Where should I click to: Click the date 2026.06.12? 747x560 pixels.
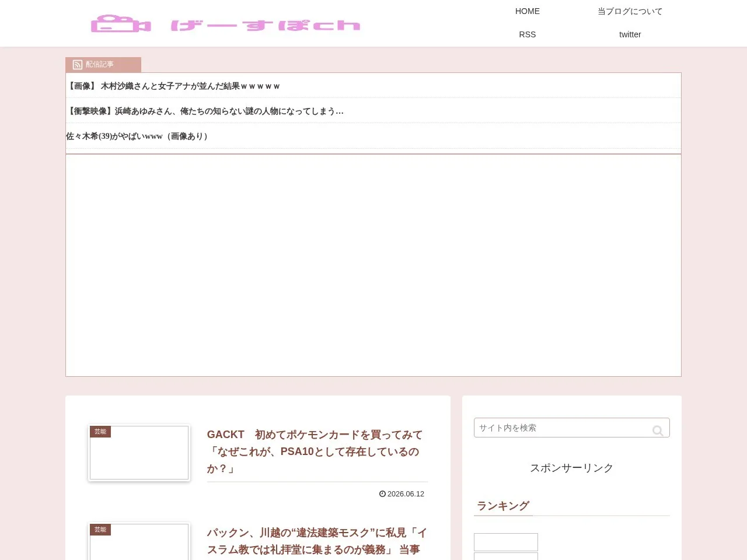(x=406, y=494)
